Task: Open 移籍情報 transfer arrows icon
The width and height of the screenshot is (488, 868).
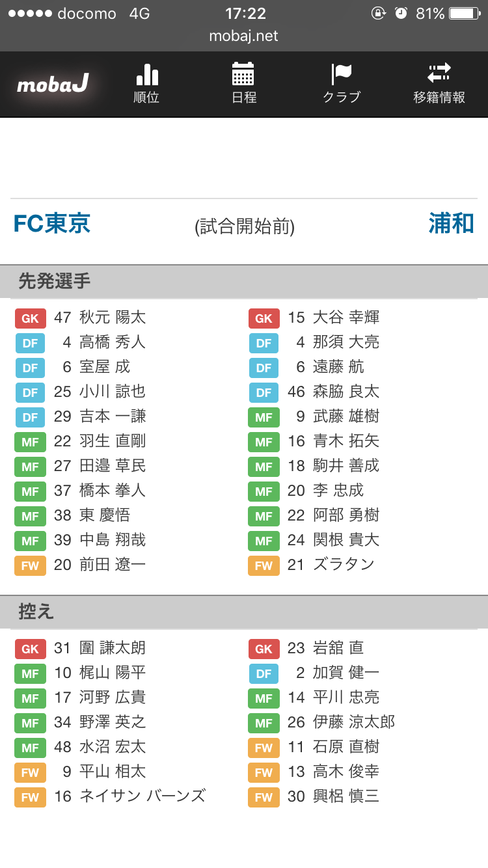Action: point(439,73)
